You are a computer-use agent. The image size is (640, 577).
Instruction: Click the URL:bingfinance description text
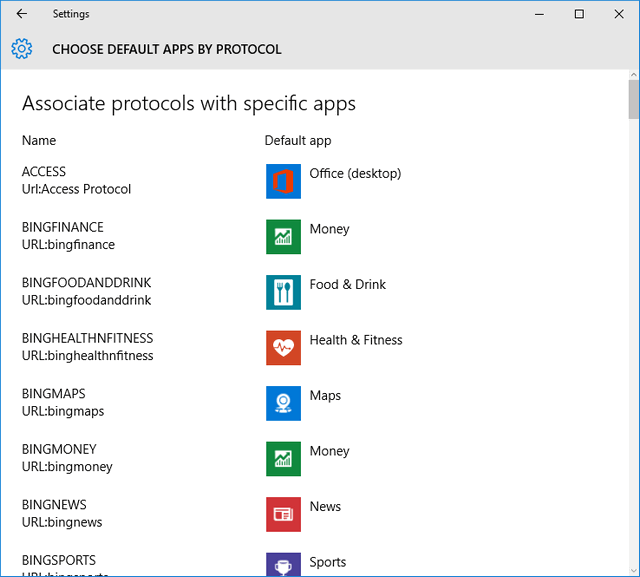(68, 245)
